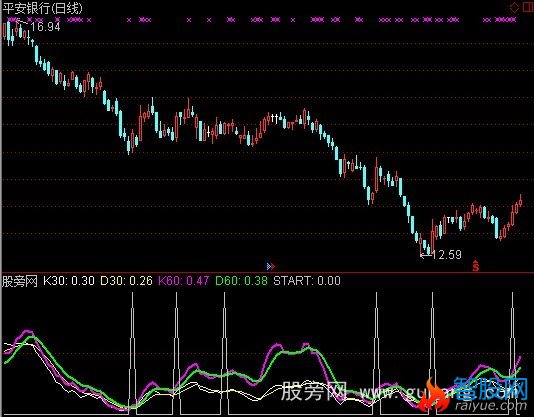
Task: Click the low price label 12.59
Action: click(447, 254)
